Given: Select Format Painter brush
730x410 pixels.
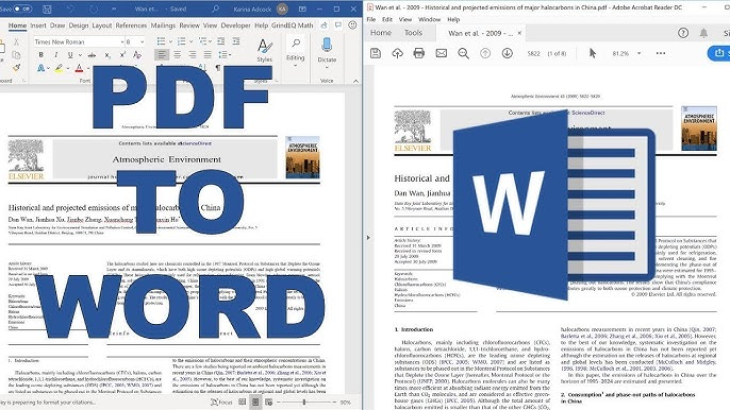Looking at the screenshot, I should click(16, 68).
